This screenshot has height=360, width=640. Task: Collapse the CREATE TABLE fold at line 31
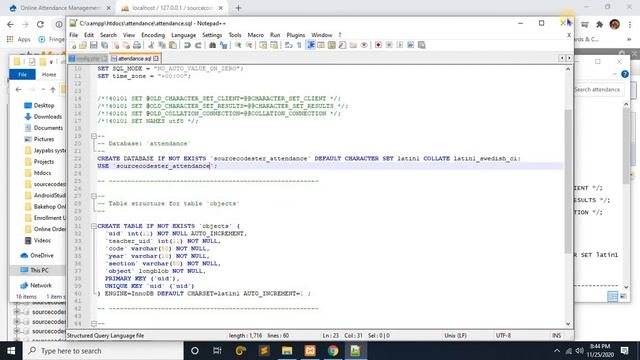point(94,226)
